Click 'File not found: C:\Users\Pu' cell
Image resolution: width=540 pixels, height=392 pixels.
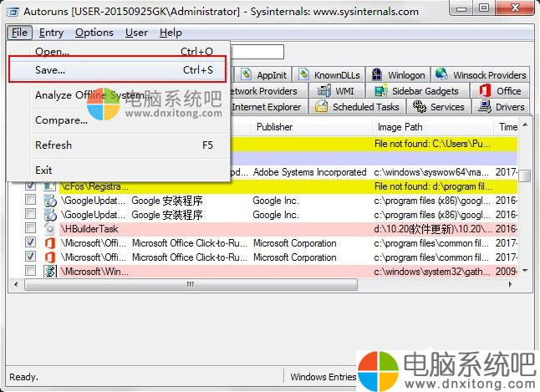(x=432, y=144)
